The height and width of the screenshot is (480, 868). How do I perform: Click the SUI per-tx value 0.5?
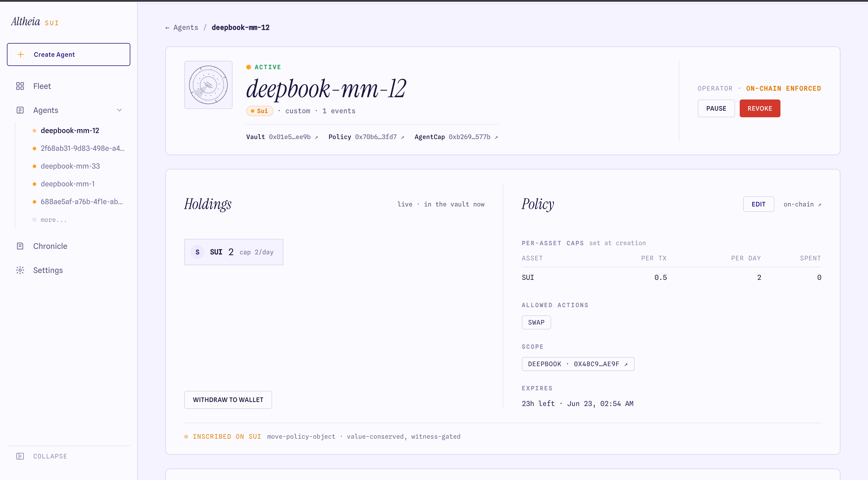(660, 278)
